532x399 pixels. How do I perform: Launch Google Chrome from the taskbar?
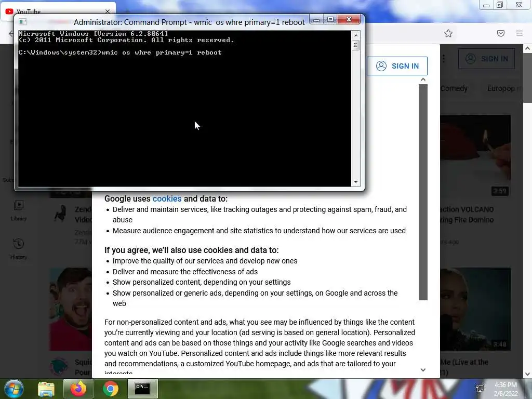[111, 389]
